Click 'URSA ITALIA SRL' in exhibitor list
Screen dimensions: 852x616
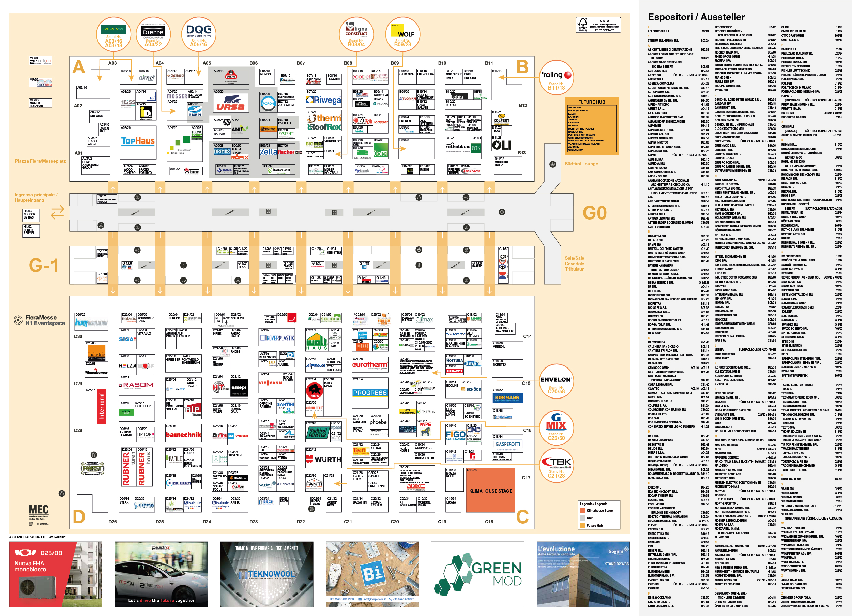792,479
